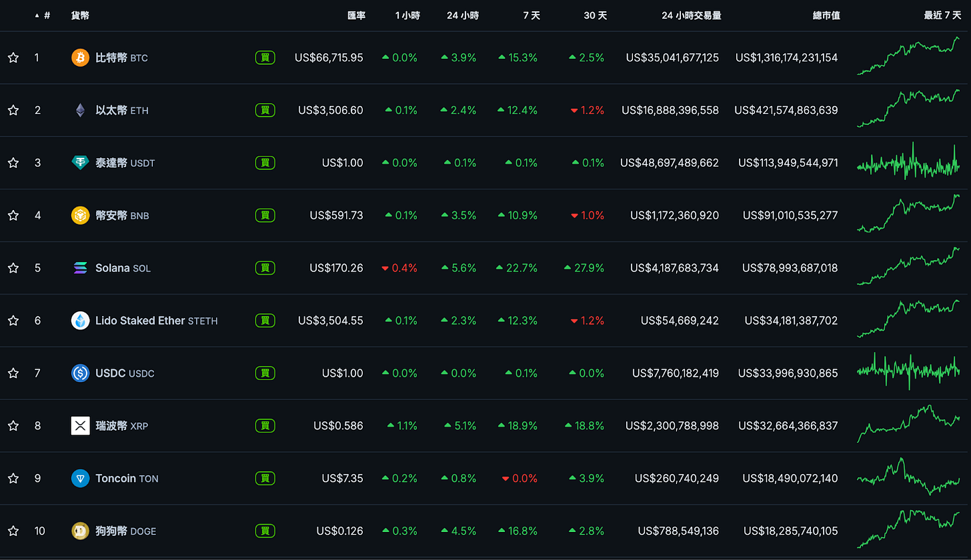
Task: Click Solana's 30-day change 27.9%
Action: coord(584,268)
